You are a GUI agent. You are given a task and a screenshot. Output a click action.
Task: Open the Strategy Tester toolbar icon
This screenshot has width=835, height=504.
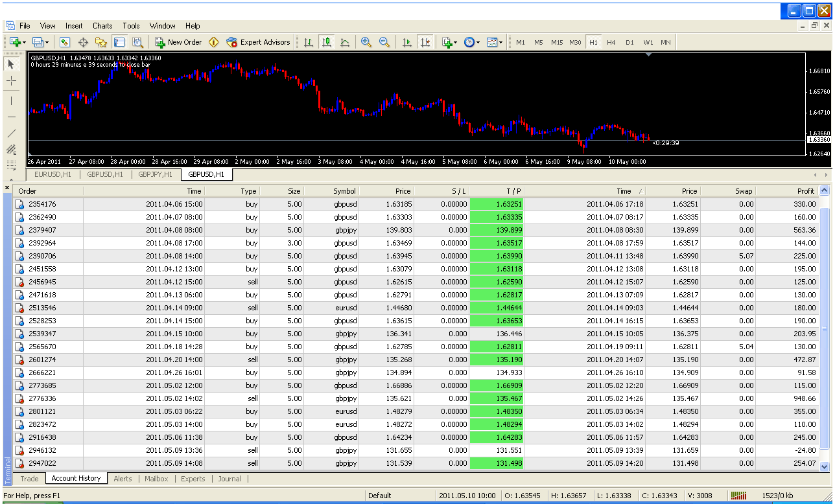tap(137, 42)
